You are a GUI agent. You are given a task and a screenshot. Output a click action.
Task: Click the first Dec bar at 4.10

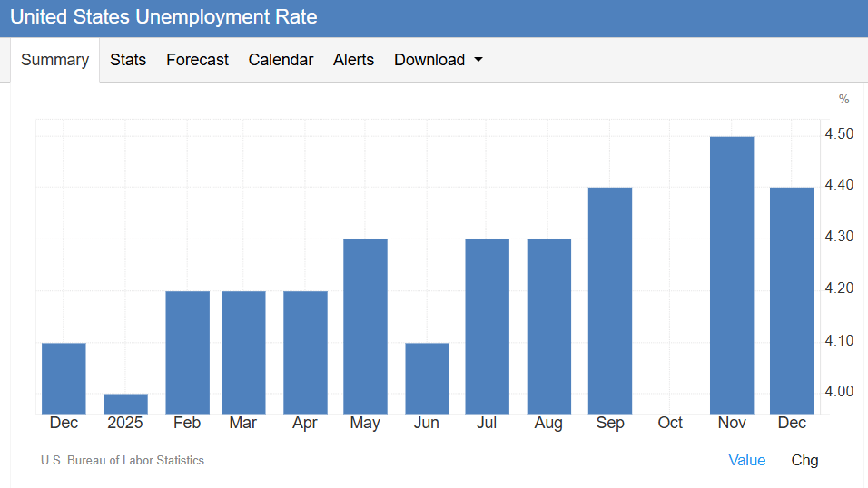pyautogui.click(x=64, y=378)
